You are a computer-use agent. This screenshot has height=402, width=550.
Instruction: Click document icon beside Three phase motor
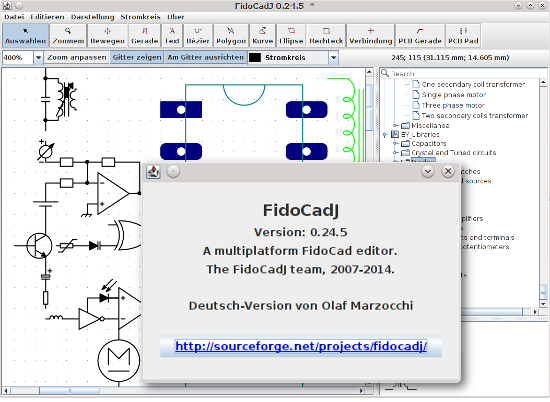(x=416, y=105)
